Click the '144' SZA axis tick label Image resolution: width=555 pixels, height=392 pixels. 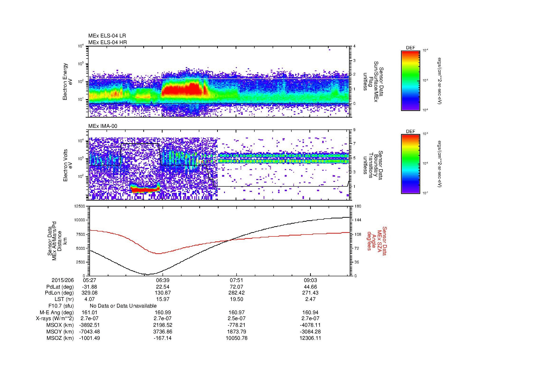(x=358, y=220)
